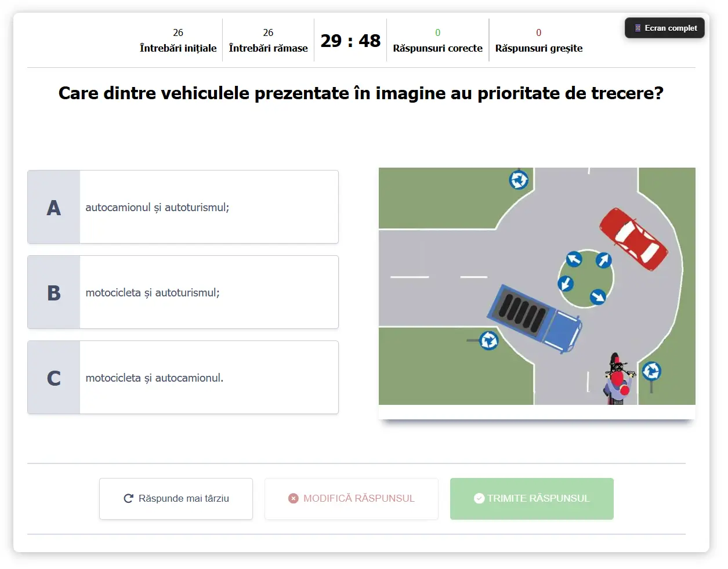728x569 pixels.
Task: Click Răspunsuri greșite counter
Action: pyautogui.click(x=539, y=40)
